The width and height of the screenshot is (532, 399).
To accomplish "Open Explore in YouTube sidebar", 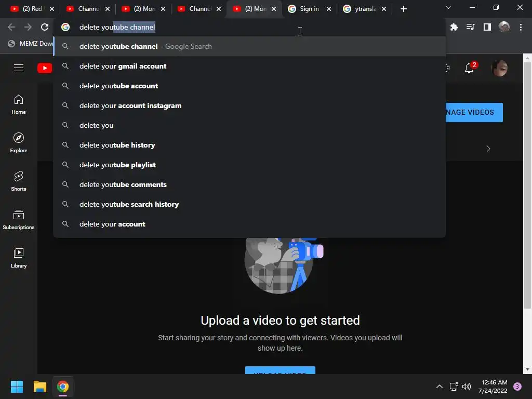I will (x=19, y=143).
